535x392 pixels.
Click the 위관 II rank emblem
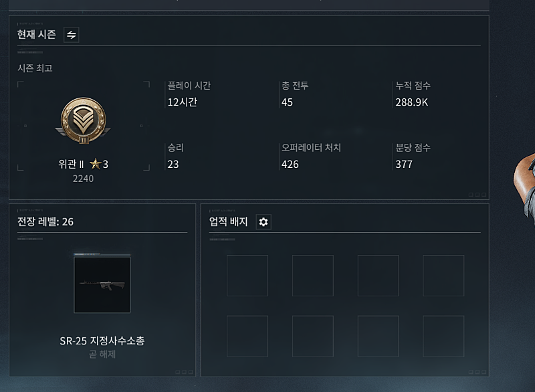pyautogui.click(x=83, y=120)
